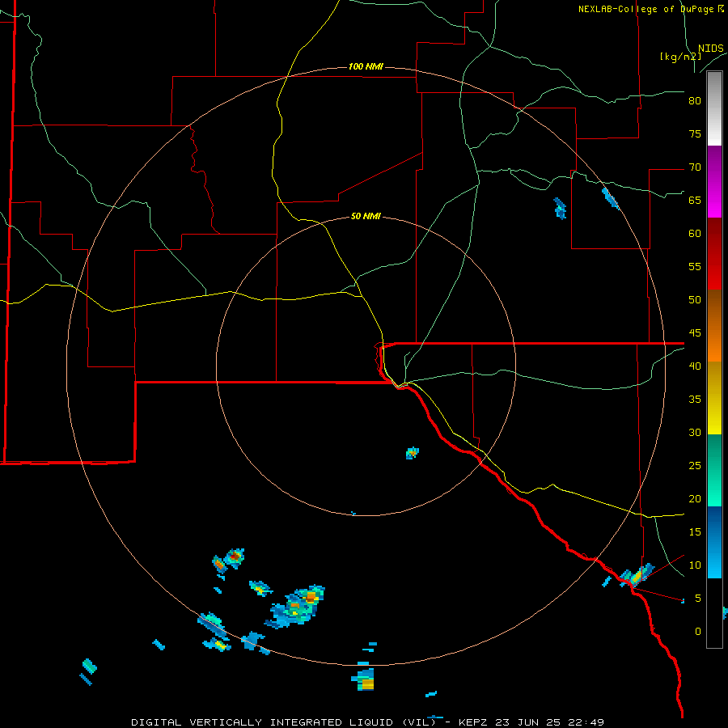Click the 80 value on the VIL scale
The image size is (728, 728).
(695, 101)
